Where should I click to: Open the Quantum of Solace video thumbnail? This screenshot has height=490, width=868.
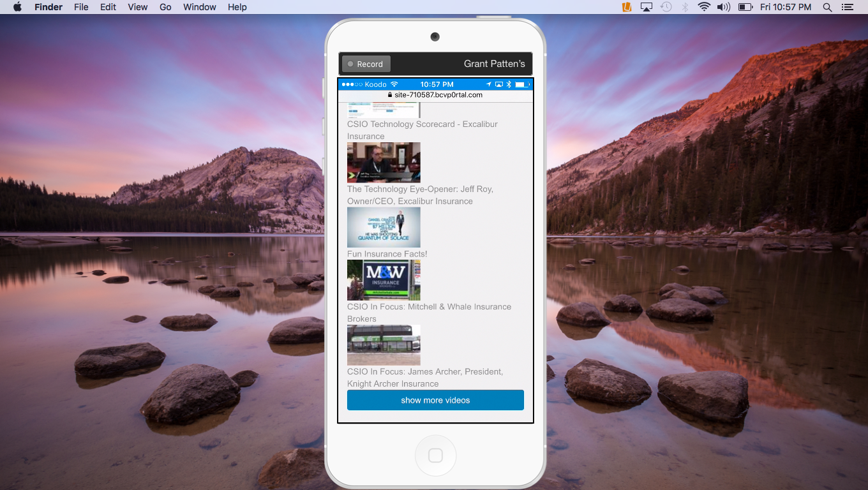point(384,227)
